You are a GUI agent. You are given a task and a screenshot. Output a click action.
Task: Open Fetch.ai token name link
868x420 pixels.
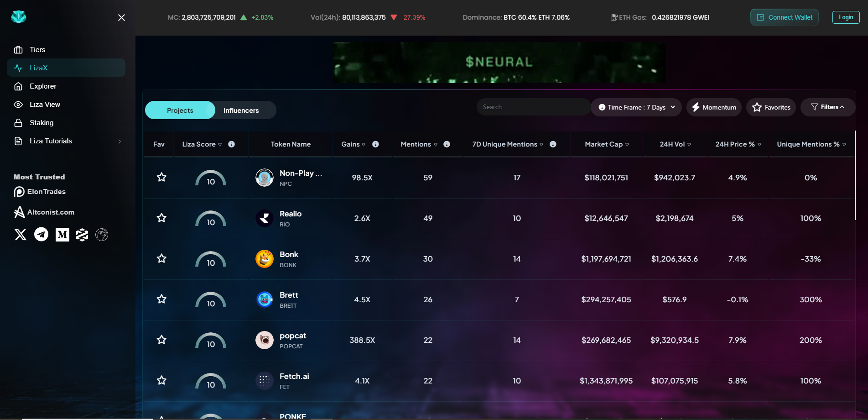[294, 377]
